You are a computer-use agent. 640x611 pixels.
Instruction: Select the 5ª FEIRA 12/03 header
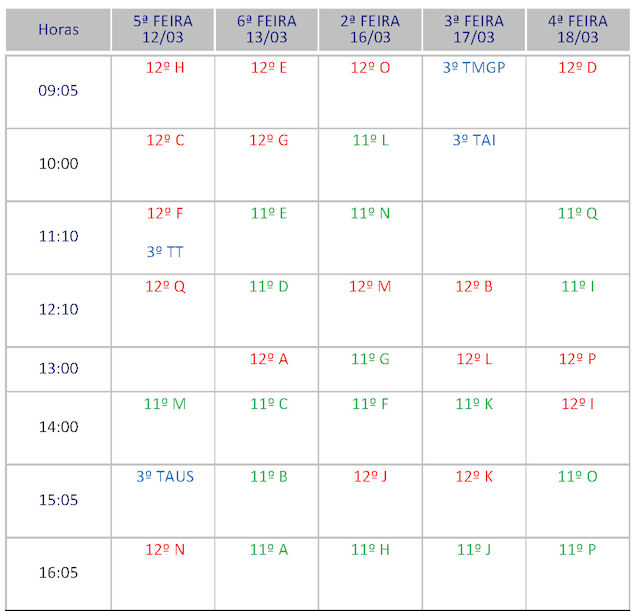click(163, 29)
